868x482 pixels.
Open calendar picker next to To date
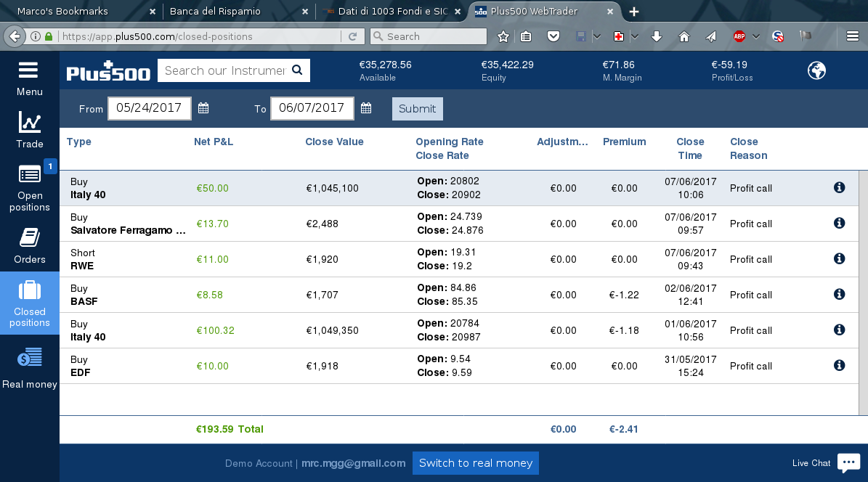point(366,108)
